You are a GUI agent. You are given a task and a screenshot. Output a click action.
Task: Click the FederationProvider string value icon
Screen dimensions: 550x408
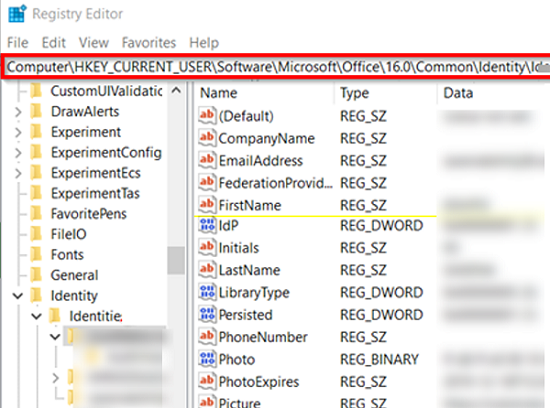[x=207, y=182]
